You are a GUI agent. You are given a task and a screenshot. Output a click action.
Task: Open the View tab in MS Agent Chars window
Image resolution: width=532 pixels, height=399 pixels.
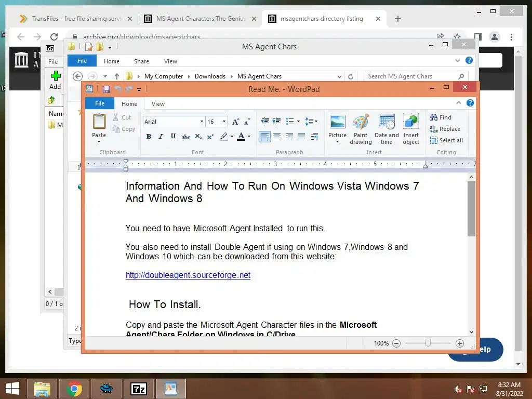(170, 61)
